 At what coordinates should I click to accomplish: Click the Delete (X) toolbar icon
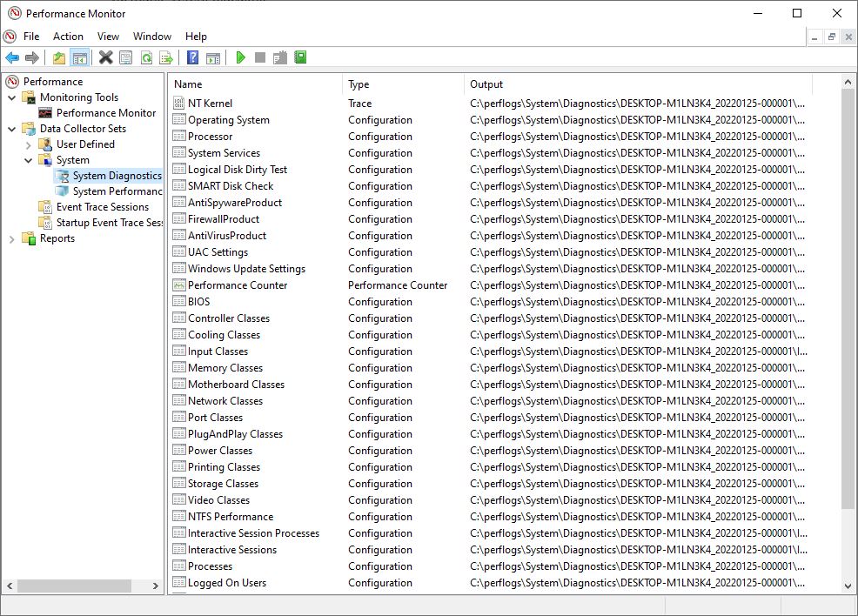click(x=105, y=58)
